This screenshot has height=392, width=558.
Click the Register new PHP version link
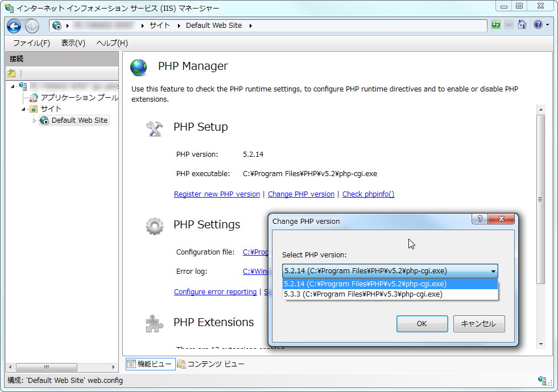click(x=217, y=194)
